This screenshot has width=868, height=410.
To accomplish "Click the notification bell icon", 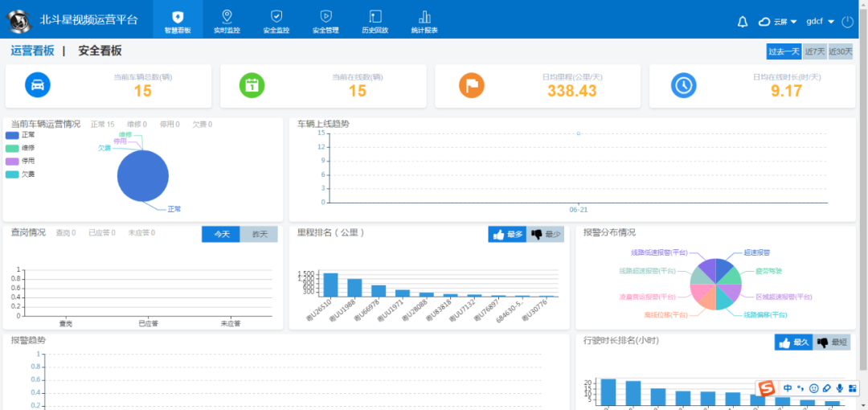I will pyautogui.click(x=743, y=22).
